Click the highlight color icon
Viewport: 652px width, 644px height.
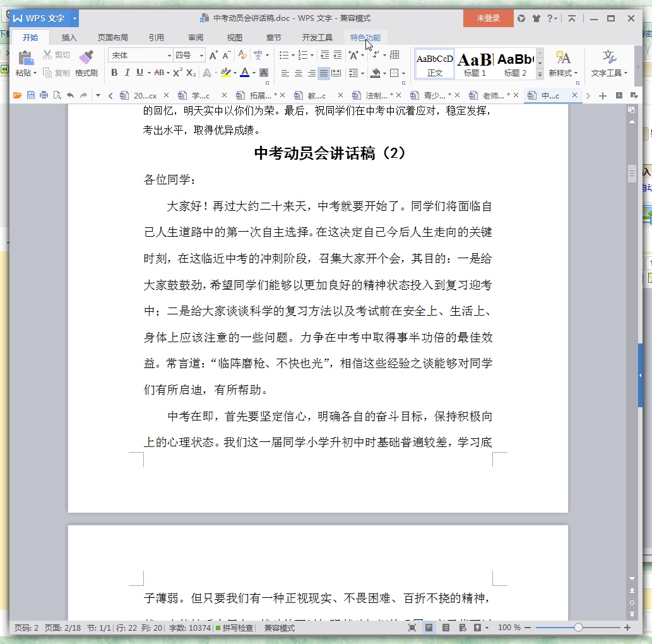click(226, 73)
